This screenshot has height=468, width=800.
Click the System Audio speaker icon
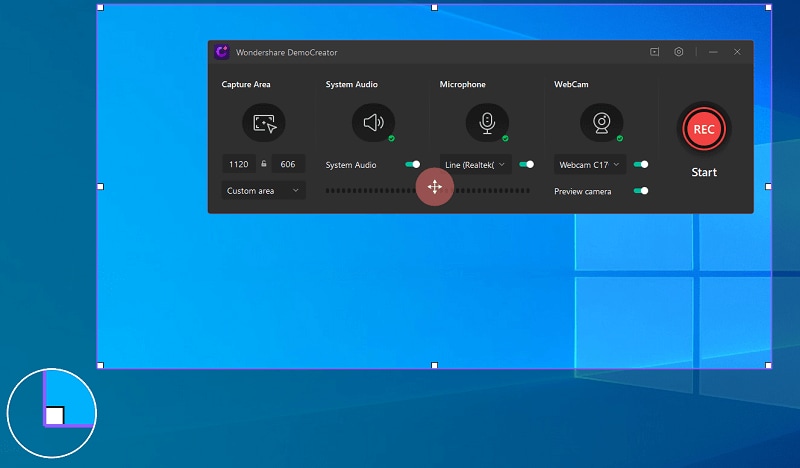373,122
